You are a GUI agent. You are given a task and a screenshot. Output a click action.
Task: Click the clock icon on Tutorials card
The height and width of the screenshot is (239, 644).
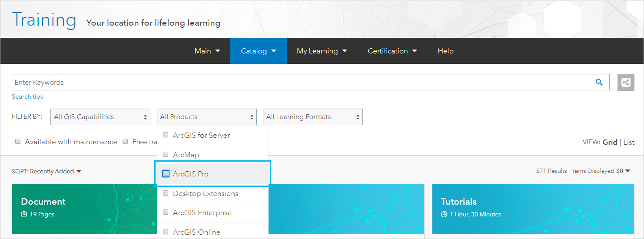click(x=444, y=214)
